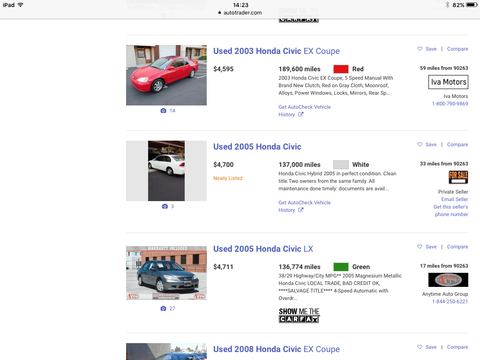Click 136,774 miles text
The height and width of the screenshot is (360, 480).
pyautogui.click(x=299, y=267)
